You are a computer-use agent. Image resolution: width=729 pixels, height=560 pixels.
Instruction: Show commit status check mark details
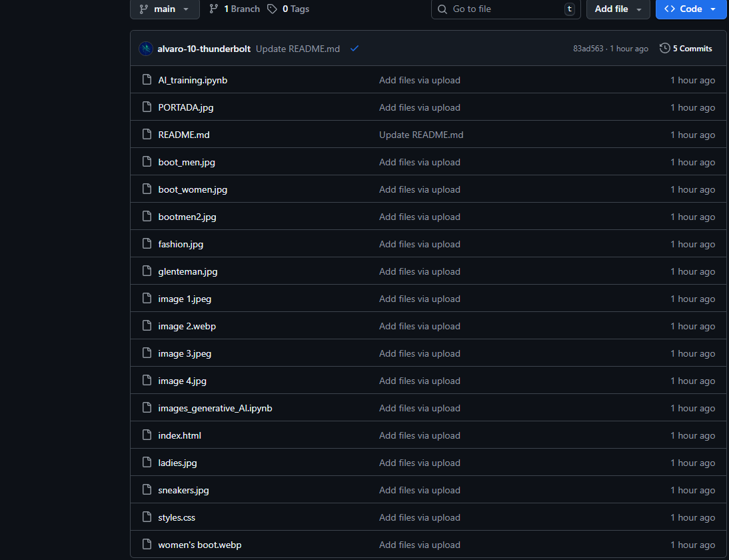(x=355, y=49)
